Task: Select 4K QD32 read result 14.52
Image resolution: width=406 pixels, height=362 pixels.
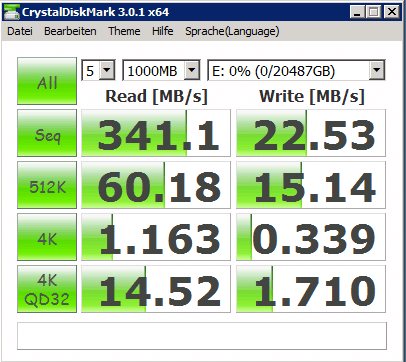Action: pos(156,289)
